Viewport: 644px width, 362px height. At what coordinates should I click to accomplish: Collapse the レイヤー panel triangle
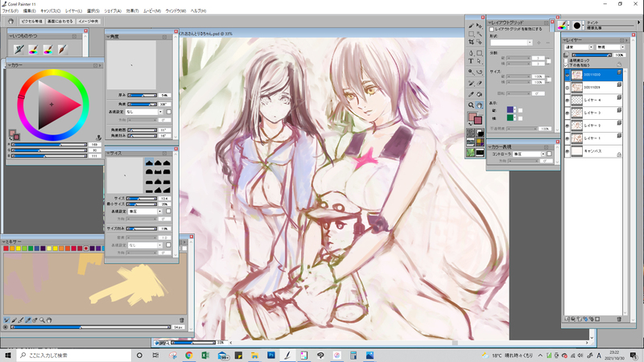(566, 40)
